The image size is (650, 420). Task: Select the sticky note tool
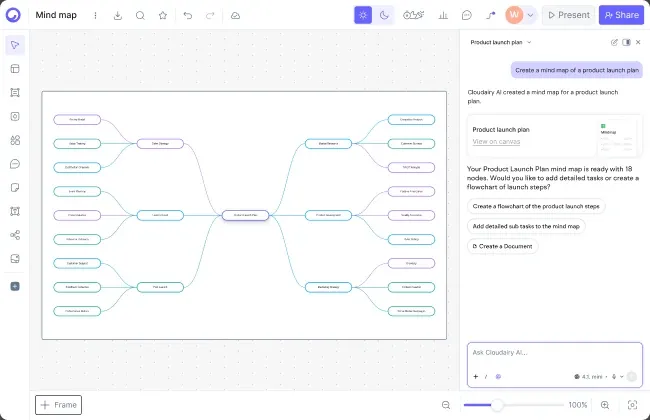click(15, 188)
